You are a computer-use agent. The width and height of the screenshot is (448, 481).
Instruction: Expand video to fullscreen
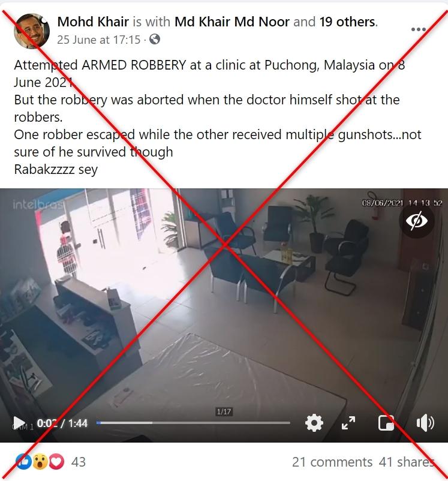[348, 423]
